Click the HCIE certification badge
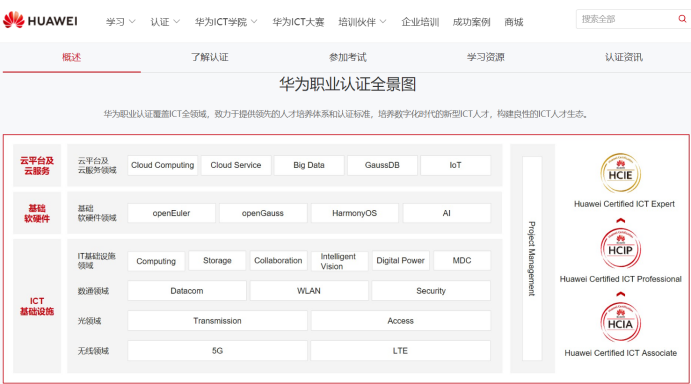The width and height of the screenshot is (691, 384). [620, 173]
